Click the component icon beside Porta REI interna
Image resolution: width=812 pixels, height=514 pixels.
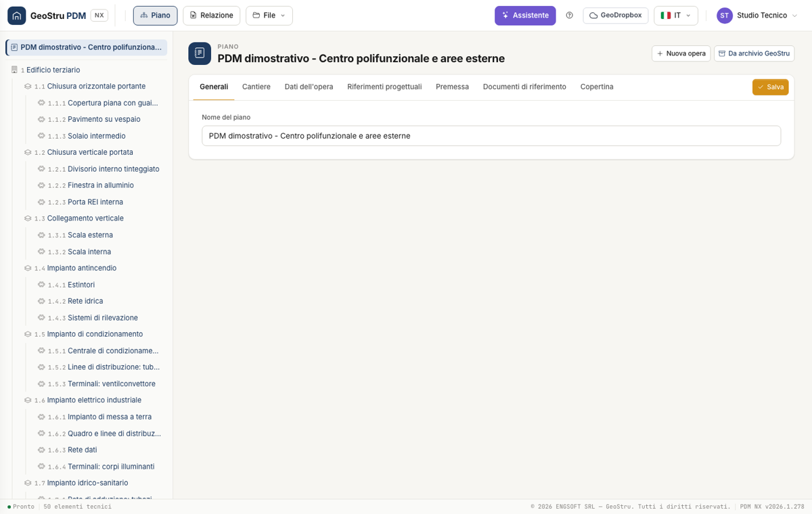click(x=41, y=202)
